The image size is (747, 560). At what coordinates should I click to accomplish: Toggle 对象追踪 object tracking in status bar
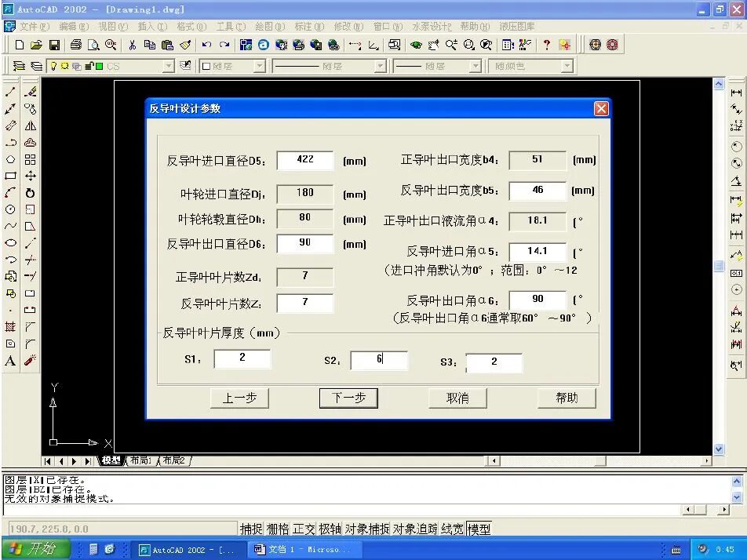tap(415, 529)
